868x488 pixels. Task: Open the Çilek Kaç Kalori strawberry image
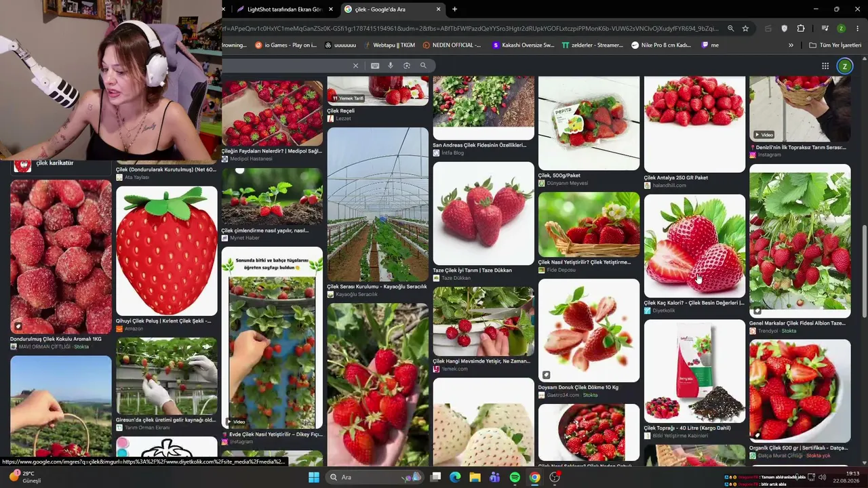point(694,246)
